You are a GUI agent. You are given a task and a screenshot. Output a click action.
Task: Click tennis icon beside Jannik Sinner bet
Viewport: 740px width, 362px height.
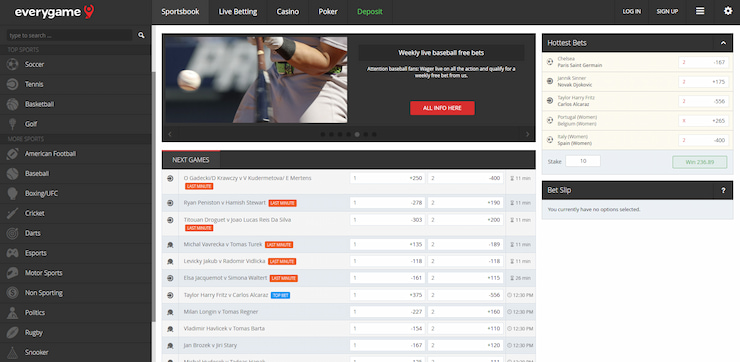point(549,81)
